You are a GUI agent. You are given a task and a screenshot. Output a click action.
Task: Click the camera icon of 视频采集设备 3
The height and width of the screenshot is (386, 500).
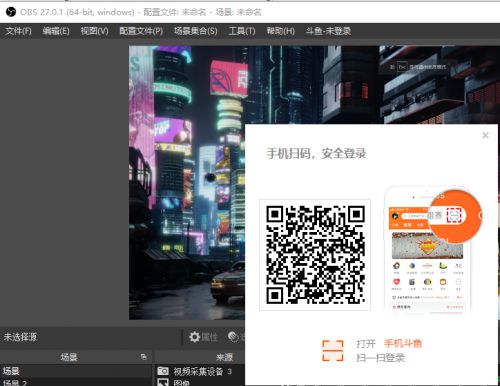pos(163,371)
